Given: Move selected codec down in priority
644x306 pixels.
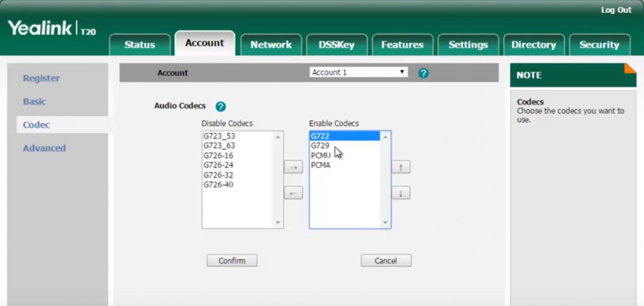Looking at the screenshot, I should (400, 193).
